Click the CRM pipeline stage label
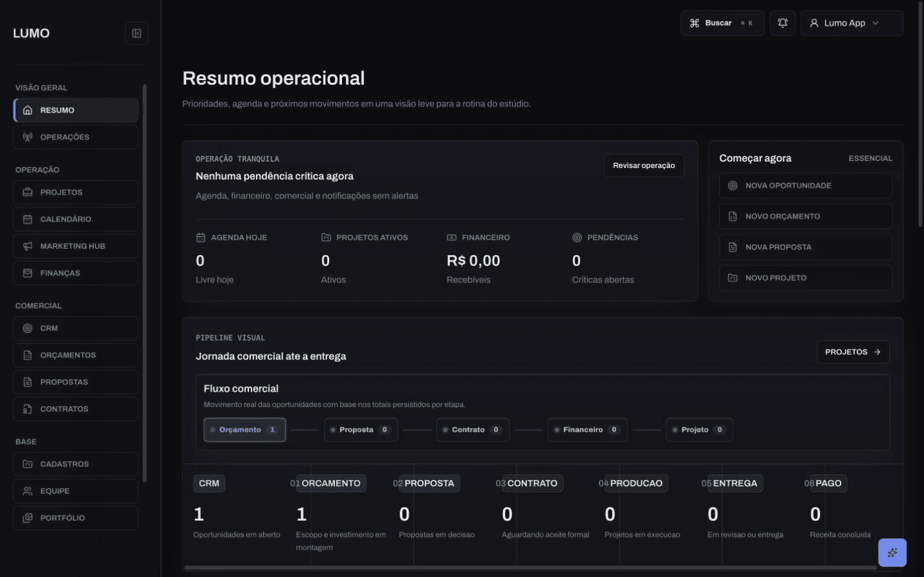This screenshot has height=577, width=924. point(209,484)
